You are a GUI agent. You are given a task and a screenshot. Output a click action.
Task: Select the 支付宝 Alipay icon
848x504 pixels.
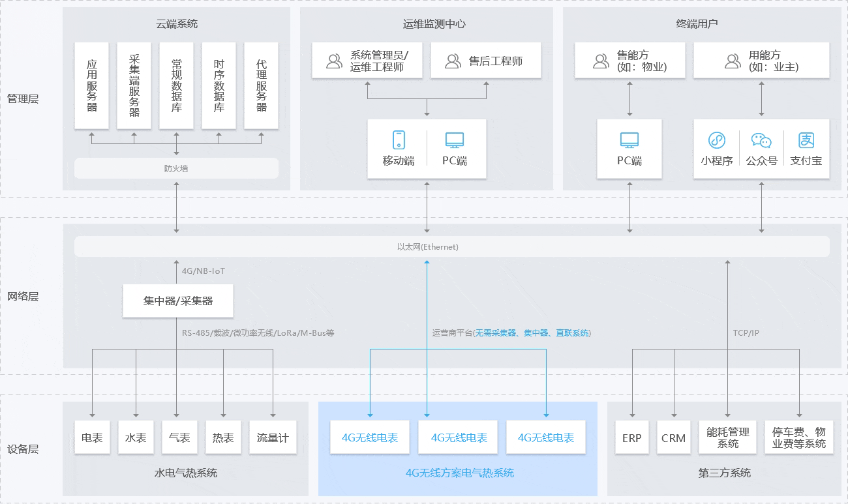coord(806,140)
